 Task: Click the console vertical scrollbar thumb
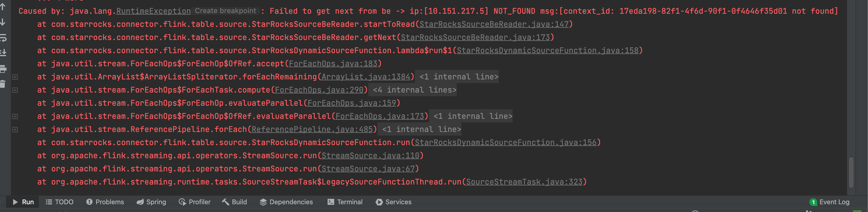[x=851, y=172]
